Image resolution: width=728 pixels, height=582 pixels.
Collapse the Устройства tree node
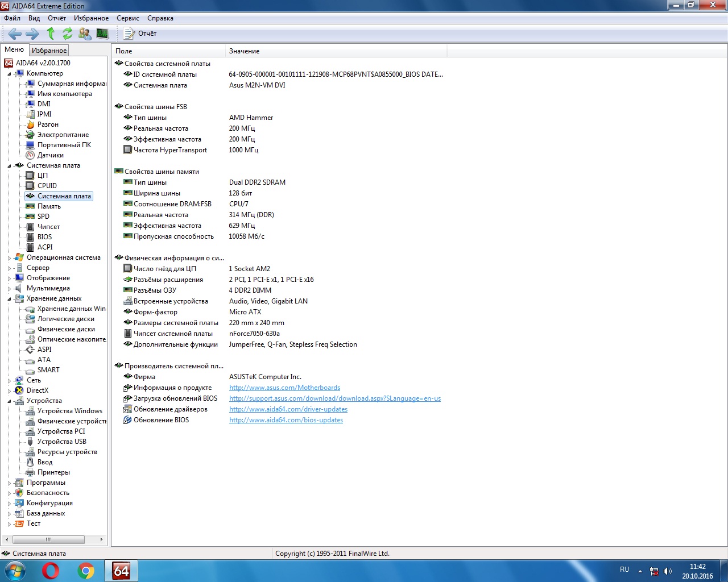pos(9,401)
